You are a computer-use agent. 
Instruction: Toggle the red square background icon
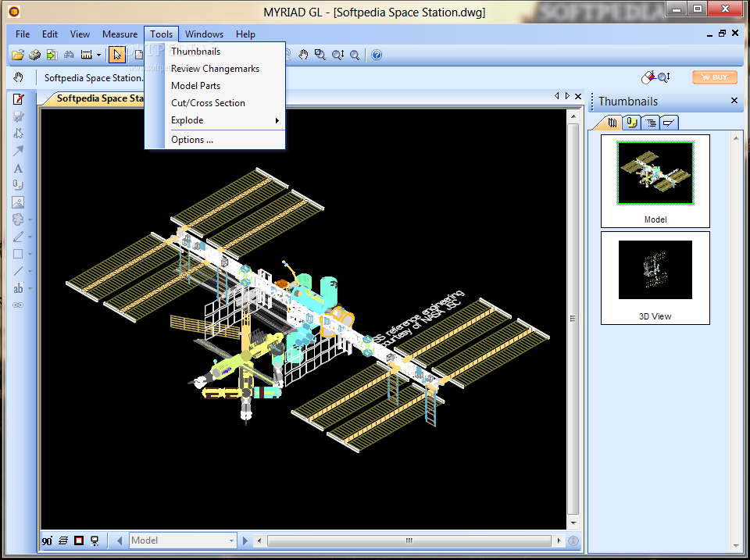tap(79, 541)
